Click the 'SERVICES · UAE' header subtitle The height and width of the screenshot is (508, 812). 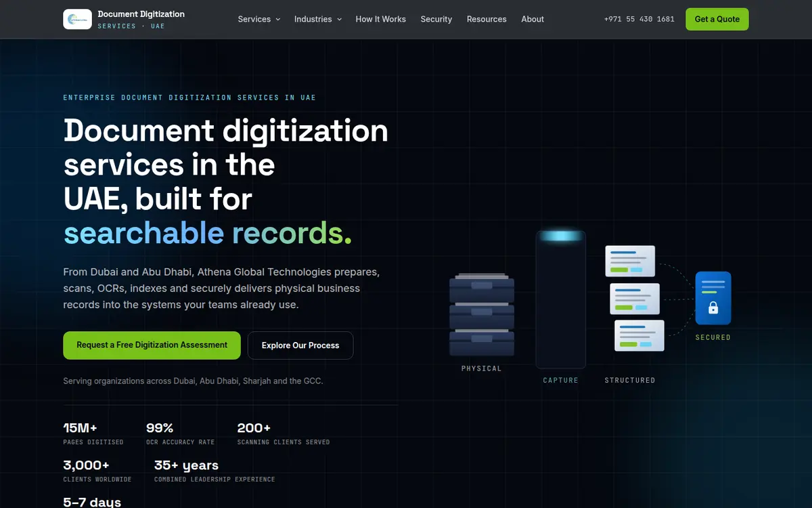point(131,26)
